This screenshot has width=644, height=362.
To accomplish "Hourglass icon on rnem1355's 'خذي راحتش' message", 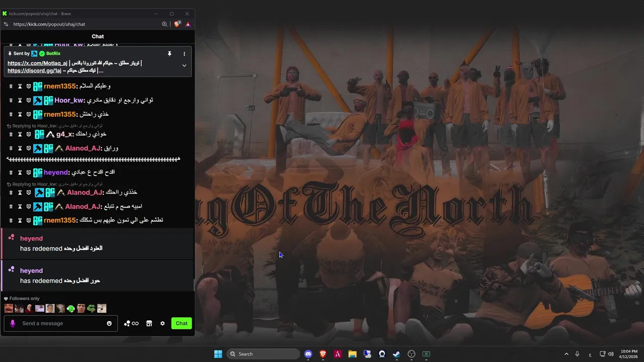I will [x=20, y=114].
